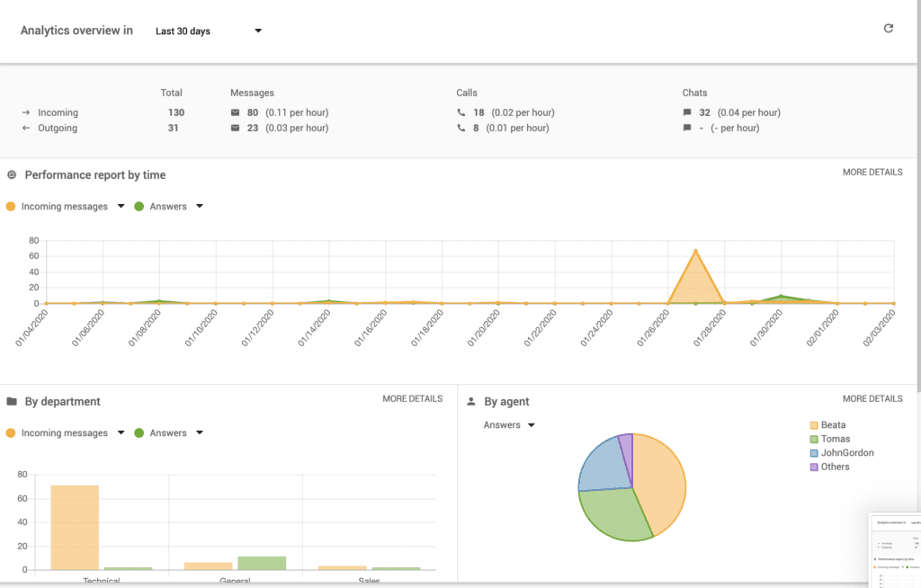The width and height of the screenshot is (921, 588).
Task: Click the Outgoing arrow icon in the totals row
Action: click(x=28, y=128)
